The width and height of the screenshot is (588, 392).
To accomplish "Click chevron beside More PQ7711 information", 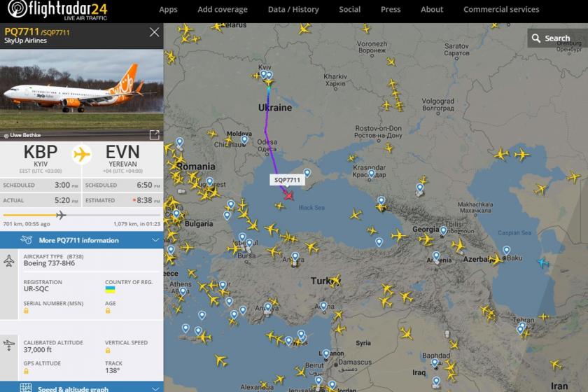I will (x=155, y=240).
